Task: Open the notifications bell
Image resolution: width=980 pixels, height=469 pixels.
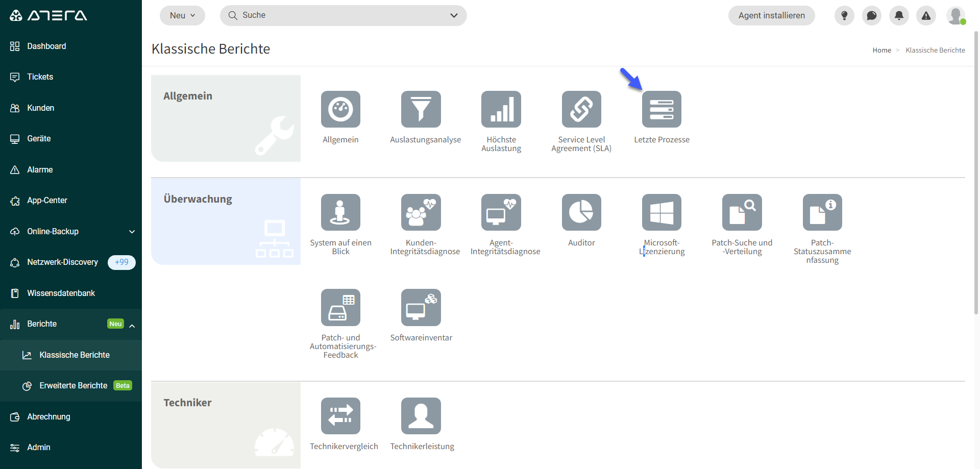Action: pyautogui.click(x=899, y=15)
